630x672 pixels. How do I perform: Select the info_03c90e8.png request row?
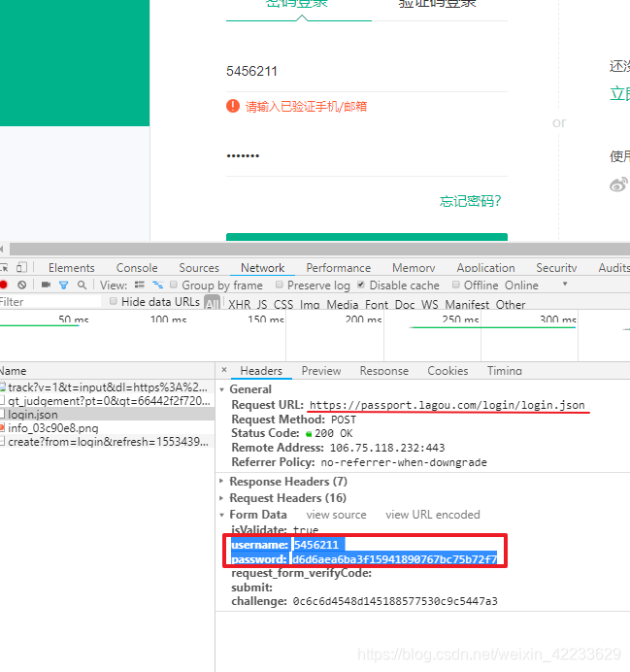click(x=107, y=427)
